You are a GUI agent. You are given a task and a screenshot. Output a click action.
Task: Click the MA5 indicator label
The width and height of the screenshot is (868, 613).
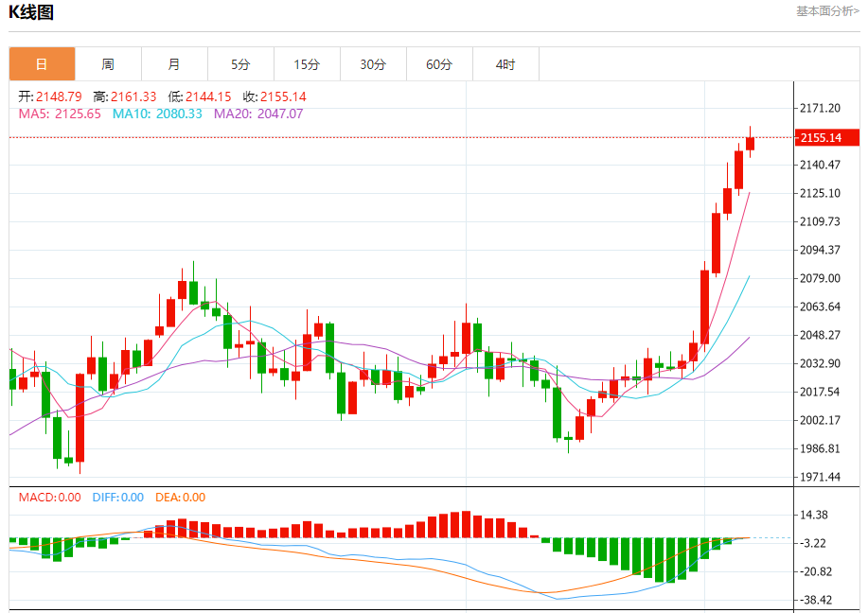pyautogui.click(x=60, y=114)
